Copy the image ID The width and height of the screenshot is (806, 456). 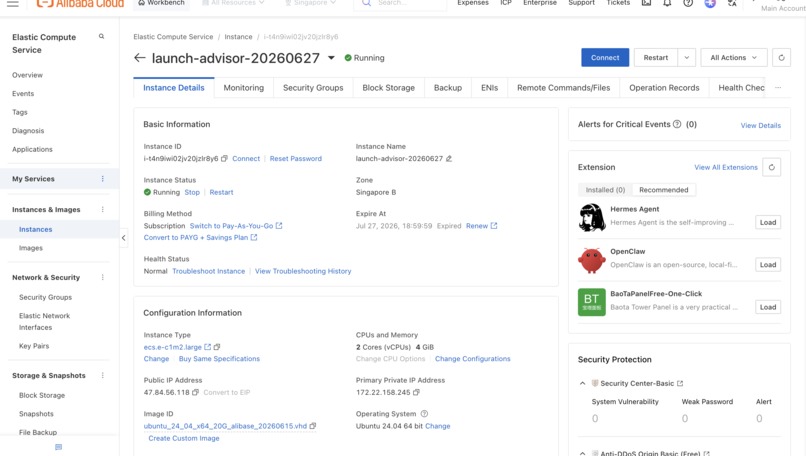tap(313, 426)
